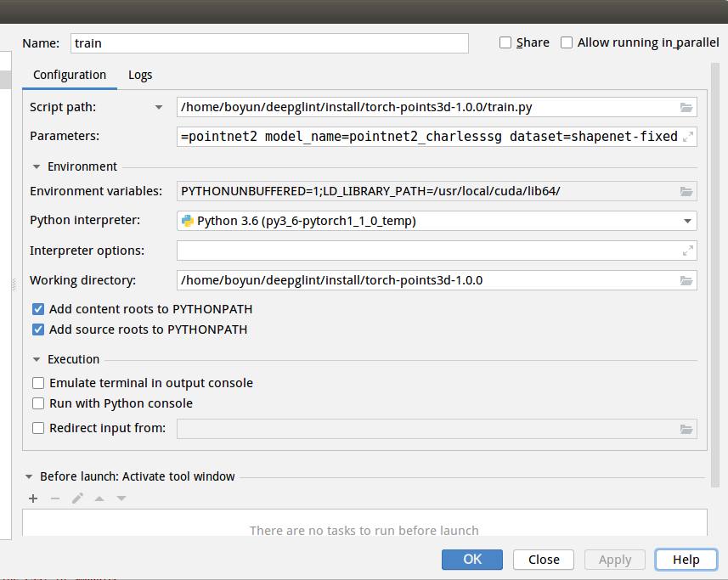Enable the Share checkbox
Image resolution: width=728 pixels, height=580 pixels.
[505, 42]
